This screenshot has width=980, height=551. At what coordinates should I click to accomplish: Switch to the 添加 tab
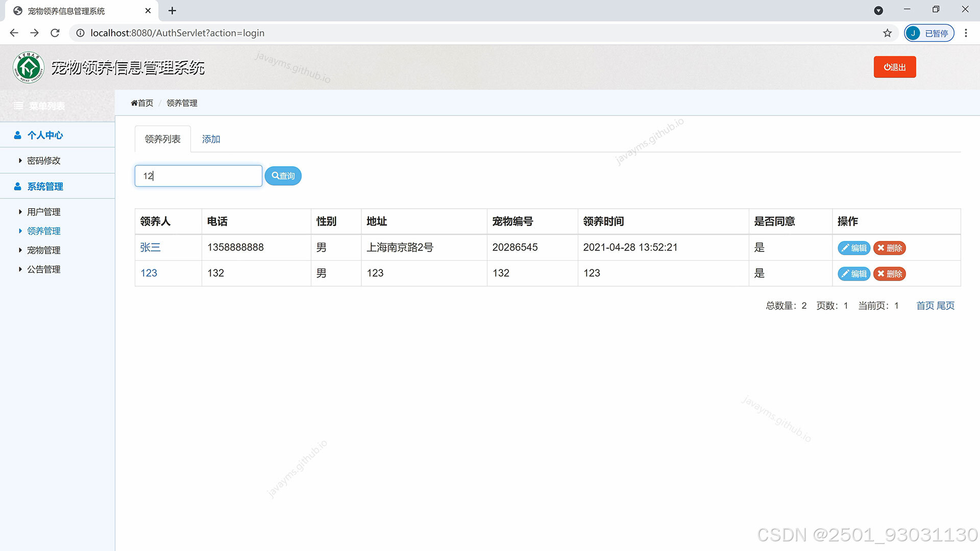(211, 139)
